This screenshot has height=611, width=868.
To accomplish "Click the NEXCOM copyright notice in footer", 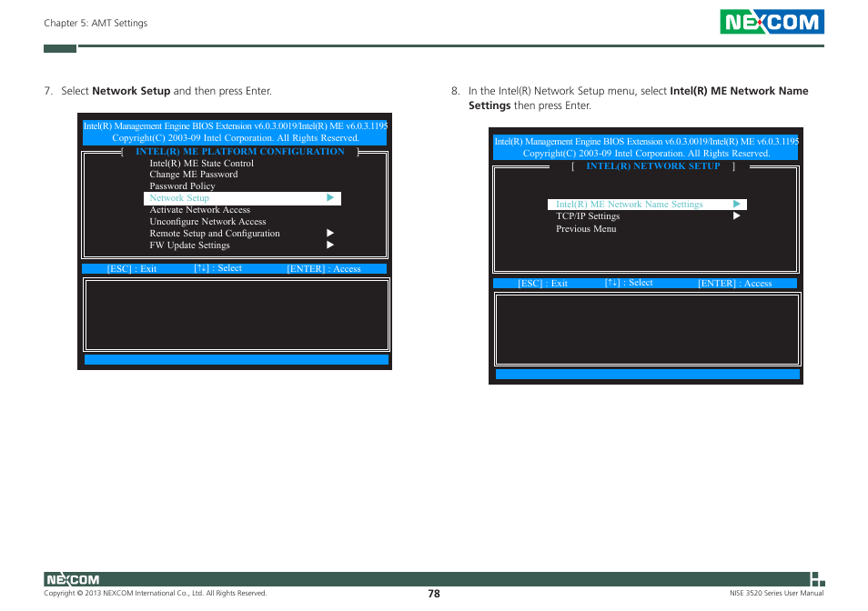I will tap(156, 594).
